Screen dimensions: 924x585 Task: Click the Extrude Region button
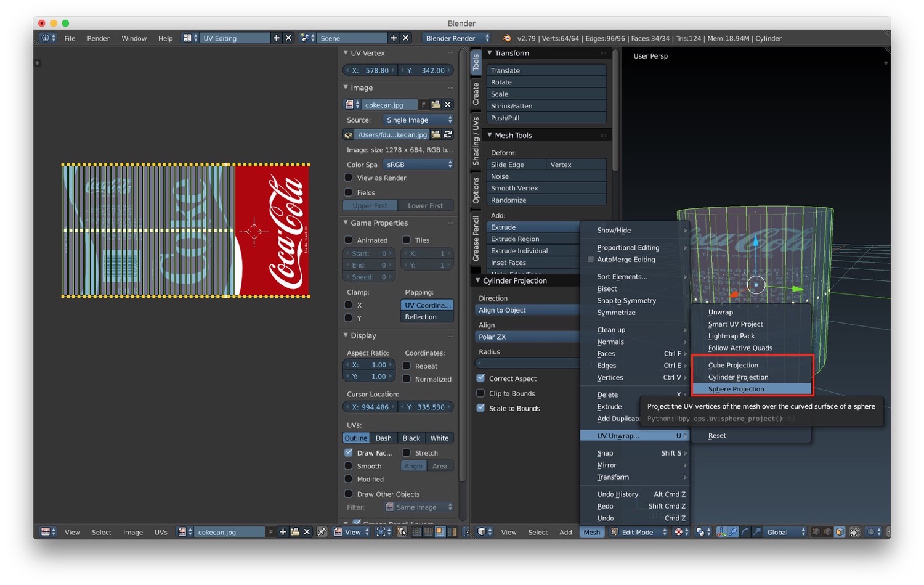[533, 239]
